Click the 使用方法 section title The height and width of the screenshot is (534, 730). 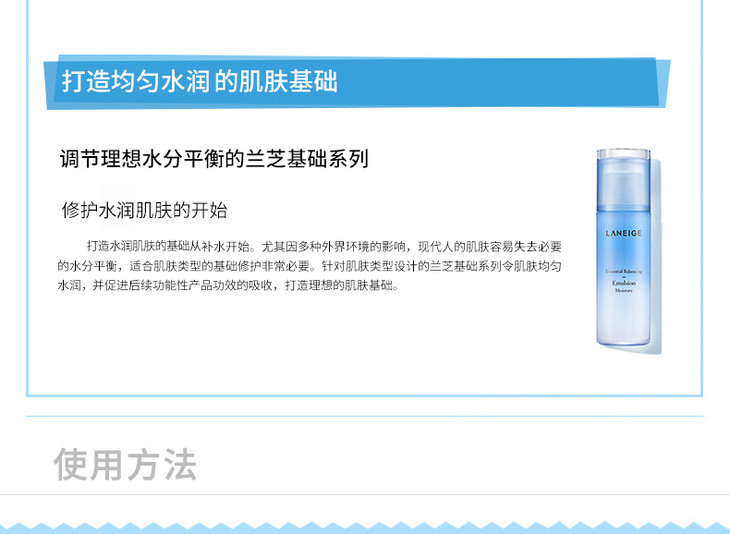click(125, 464)
